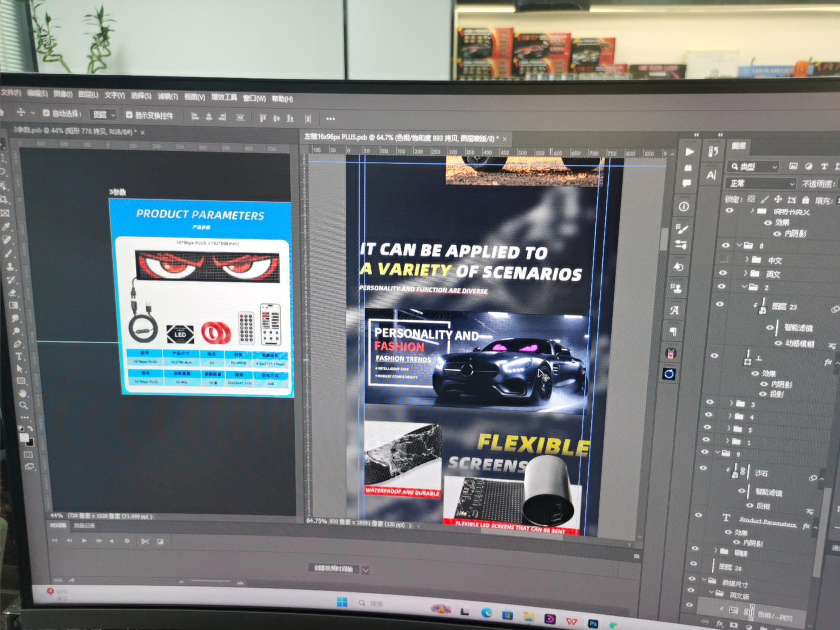Image resolution: width=840 pixels, height=630 pixels.
Task: Click align vertical centers icon
Action: [276, 118]
